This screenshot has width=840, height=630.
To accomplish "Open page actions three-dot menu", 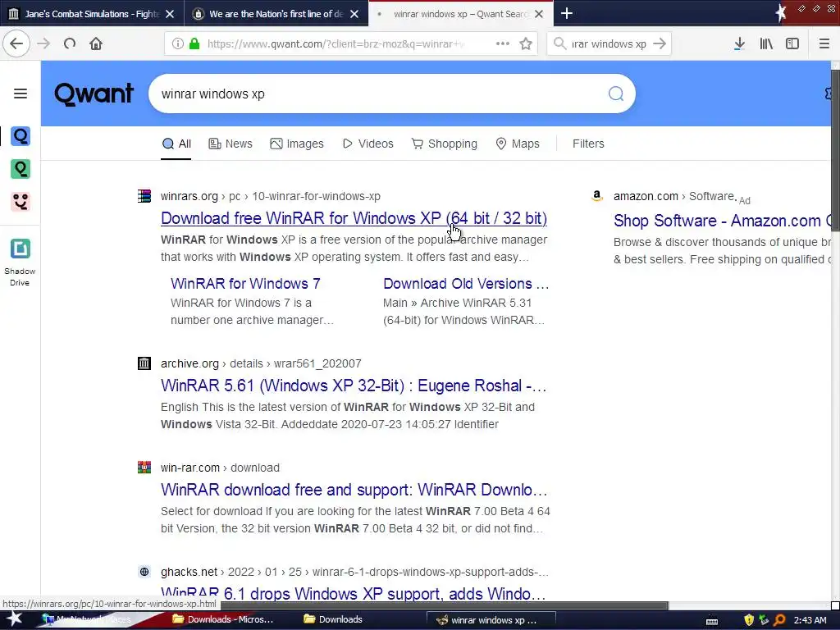I will 503,43.
